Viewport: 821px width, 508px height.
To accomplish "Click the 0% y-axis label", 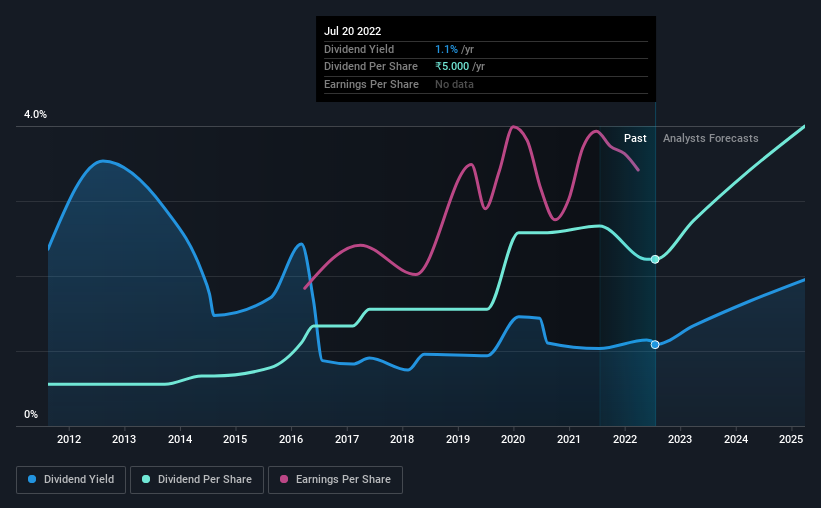I will [31, 414].
